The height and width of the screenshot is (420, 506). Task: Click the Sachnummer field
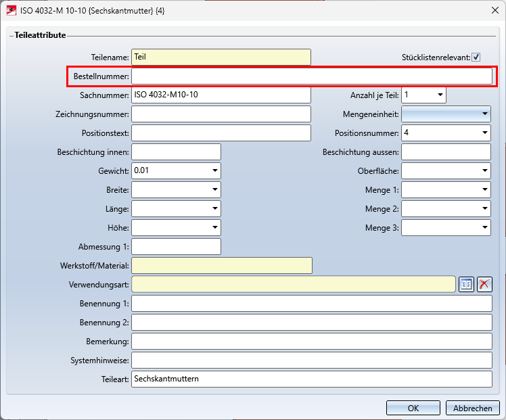[221, 95]
